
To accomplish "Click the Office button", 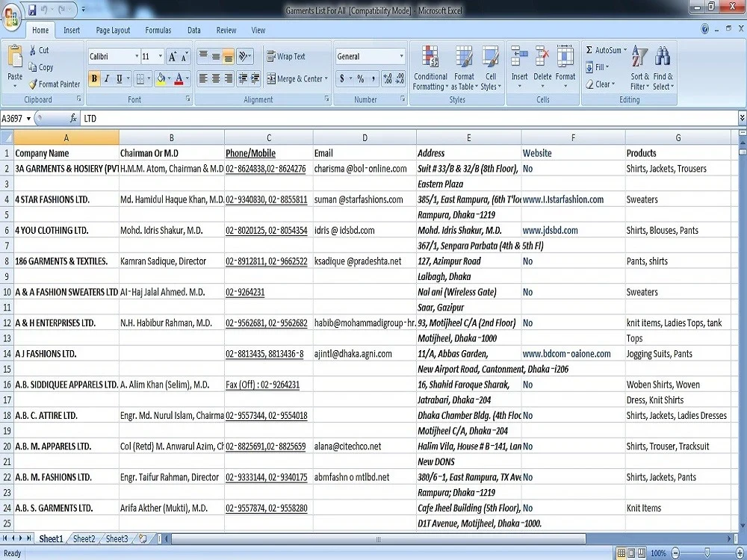I will coord(11,17).
